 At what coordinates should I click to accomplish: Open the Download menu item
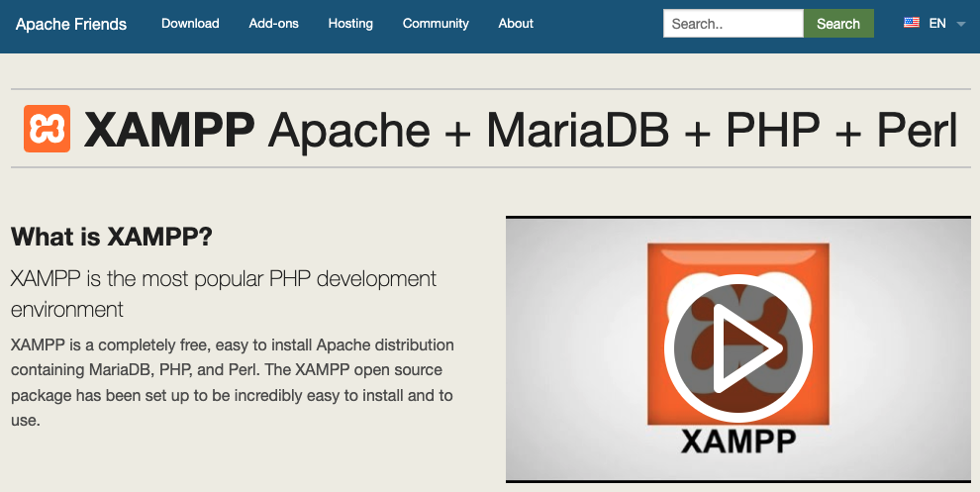(190, 24)
